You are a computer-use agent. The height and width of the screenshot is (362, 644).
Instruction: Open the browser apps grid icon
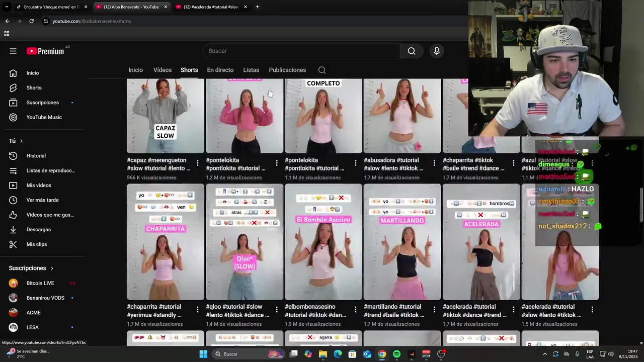coord(7,34)
